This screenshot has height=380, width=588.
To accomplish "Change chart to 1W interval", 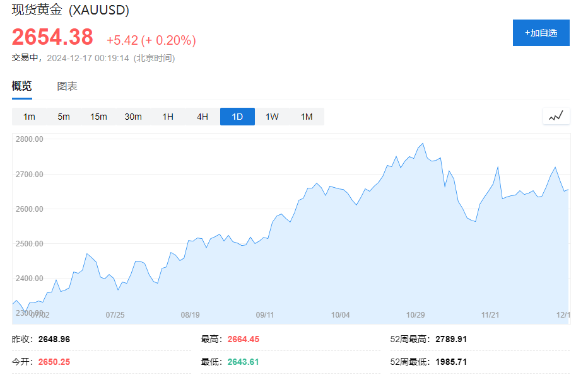I will pos(272,117).
